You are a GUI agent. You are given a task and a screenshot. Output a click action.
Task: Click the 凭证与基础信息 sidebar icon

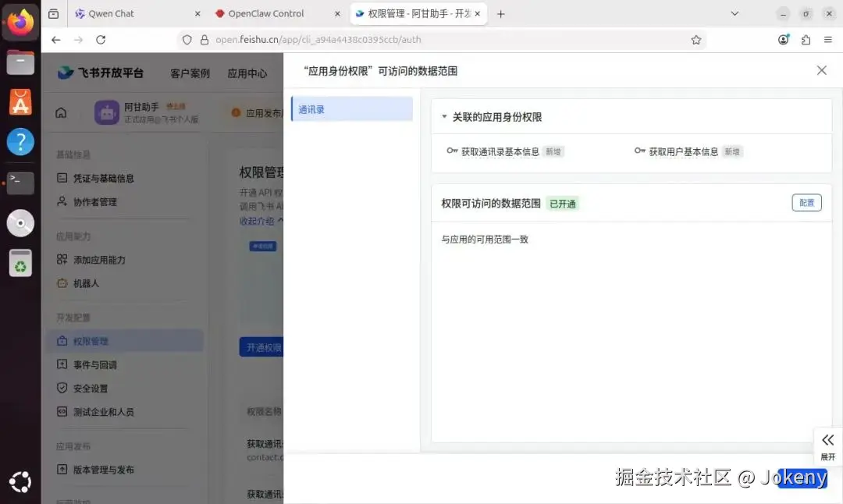point(62,178)
